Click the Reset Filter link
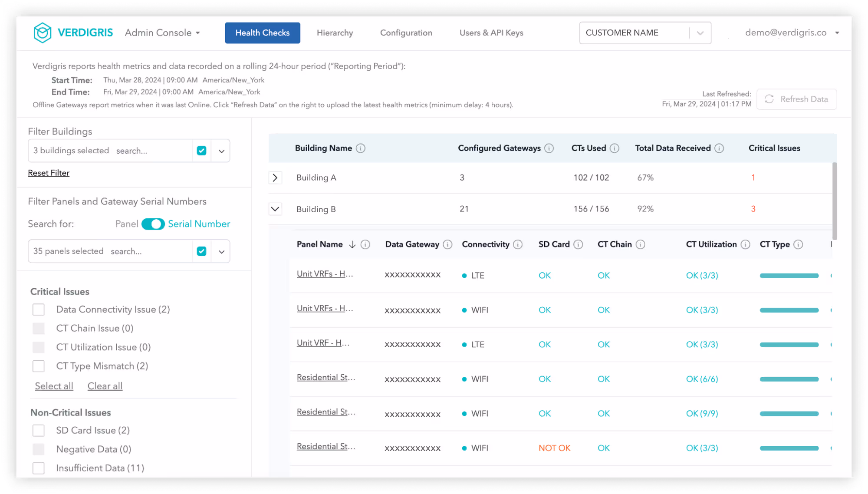Image resolution: width=868 pixels, height=494 pixels. point(49,173)
